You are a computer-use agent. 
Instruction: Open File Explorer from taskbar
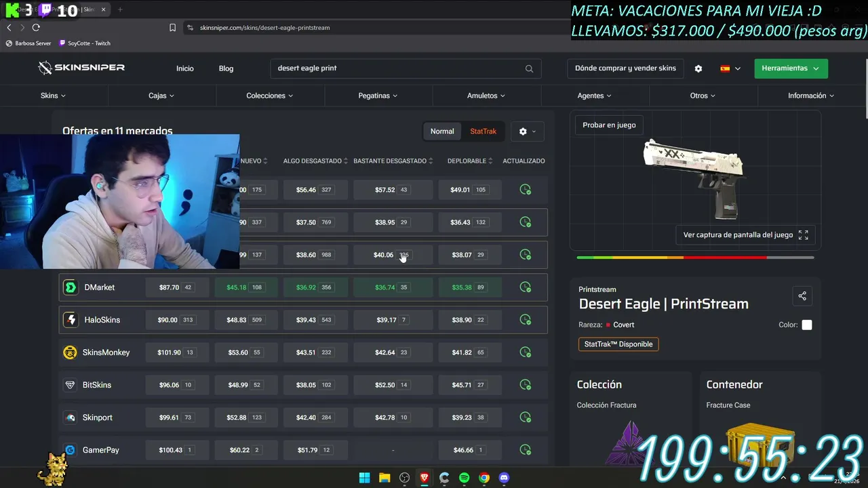tap(384, 478)
